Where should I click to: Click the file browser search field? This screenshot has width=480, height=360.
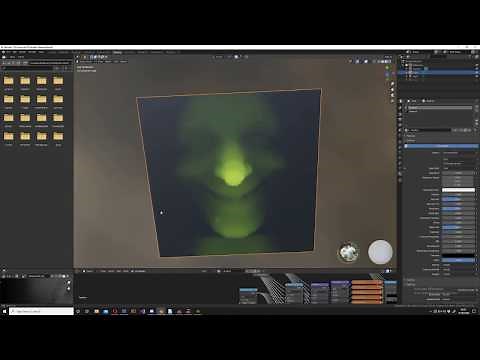click(x=27, y=68)
